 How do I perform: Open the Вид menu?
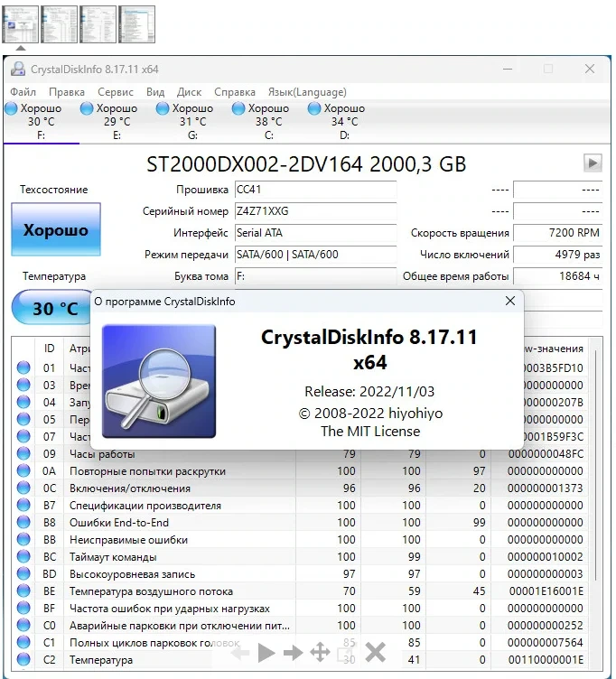coord(155,92)
